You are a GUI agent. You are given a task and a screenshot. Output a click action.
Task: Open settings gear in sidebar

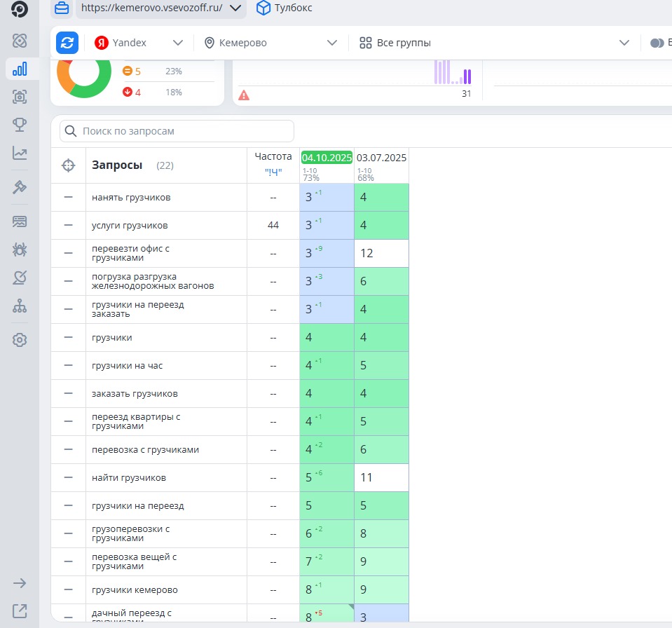20,340
